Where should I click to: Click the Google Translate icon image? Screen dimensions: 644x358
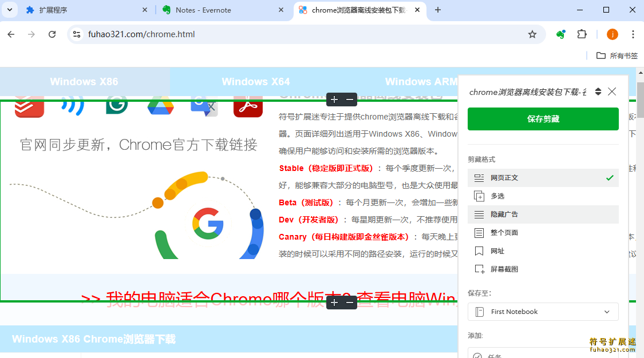coord(204,106)
